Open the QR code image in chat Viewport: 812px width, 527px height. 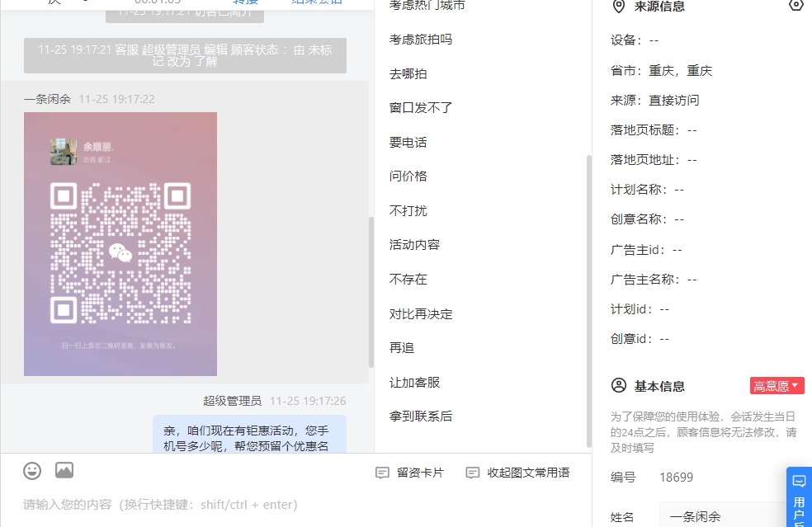pyautogui.click(x=120, y=244)
